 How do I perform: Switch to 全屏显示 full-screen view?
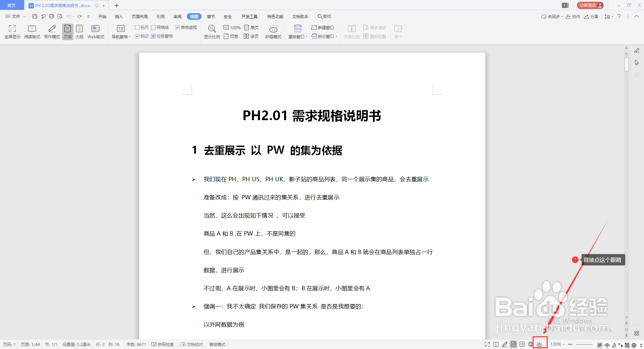point(12,32)
